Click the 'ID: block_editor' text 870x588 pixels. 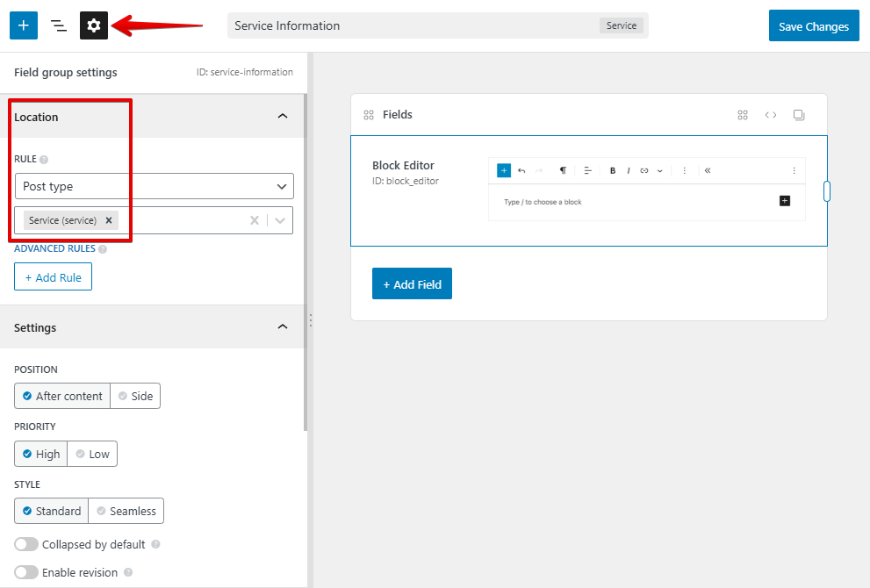pos(405,181)
